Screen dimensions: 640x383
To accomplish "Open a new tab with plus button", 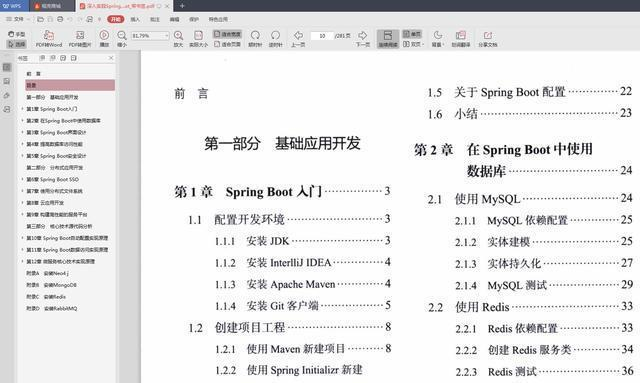I will (x=182, y=6).
